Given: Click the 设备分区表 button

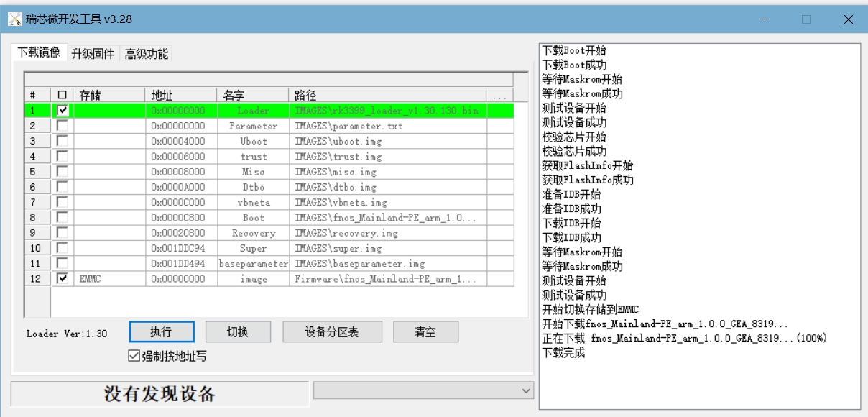Looking at the screenshot, I should tap(331, 331).
